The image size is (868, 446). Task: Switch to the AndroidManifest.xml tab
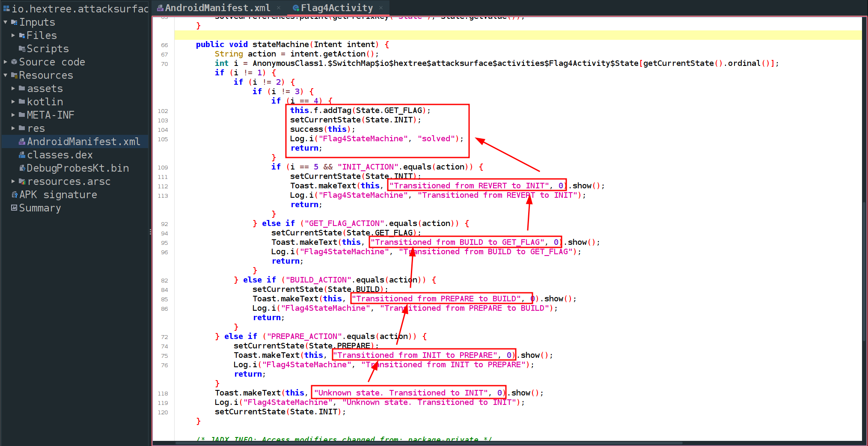(x=217, y=8)
